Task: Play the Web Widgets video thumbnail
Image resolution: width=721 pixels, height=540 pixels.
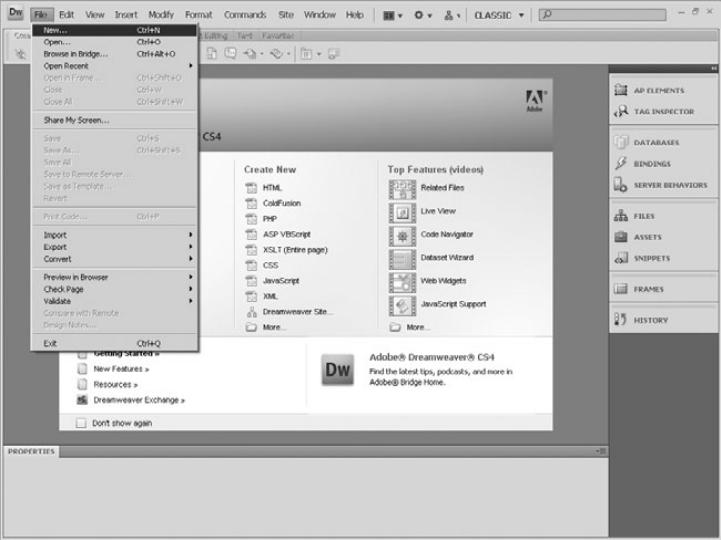Action: pos(402,282)
